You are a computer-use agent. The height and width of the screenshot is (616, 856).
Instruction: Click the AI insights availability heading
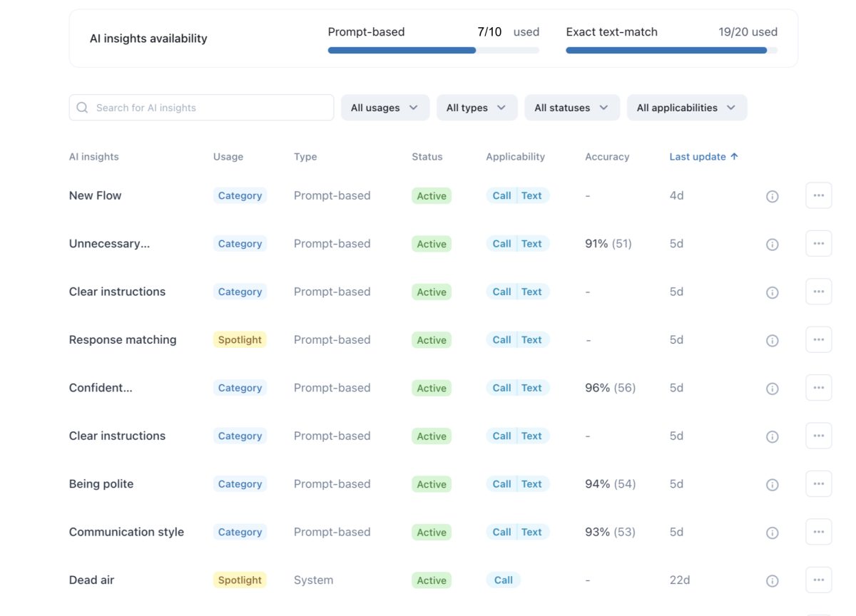148,38
